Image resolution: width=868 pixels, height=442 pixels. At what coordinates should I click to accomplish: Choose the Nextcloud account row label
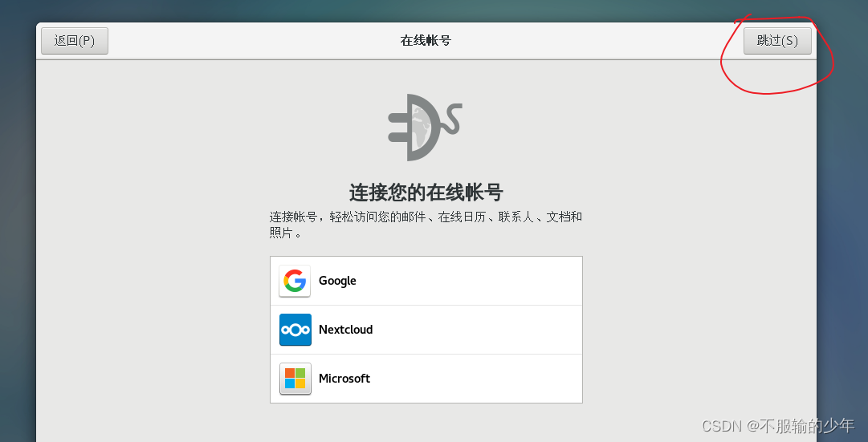pos(345,330)
